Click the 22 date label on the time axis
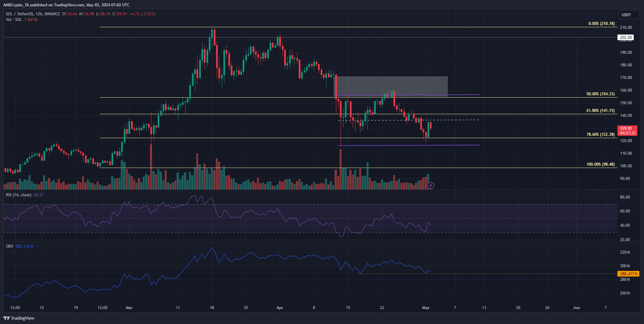Image resolution: width=644 pixels, height=324 pixels. (x=382, y=308)
